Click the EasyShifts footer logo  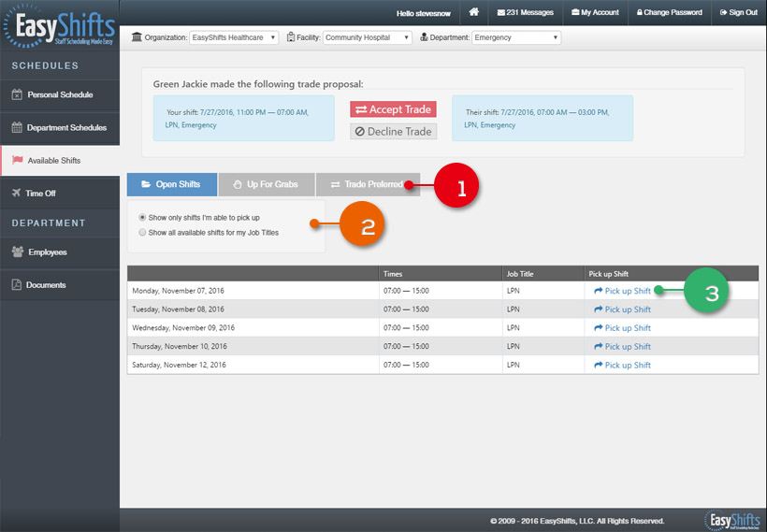point(732,520)
